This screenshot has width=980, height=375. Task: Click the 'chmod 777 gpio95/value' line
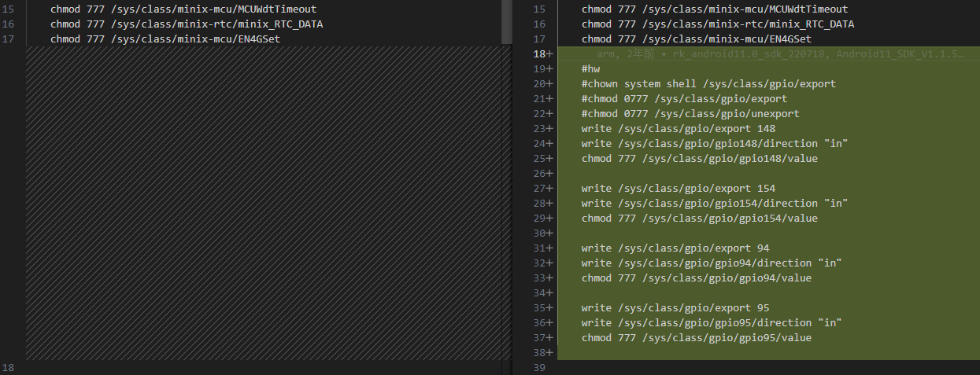[697, 338]
